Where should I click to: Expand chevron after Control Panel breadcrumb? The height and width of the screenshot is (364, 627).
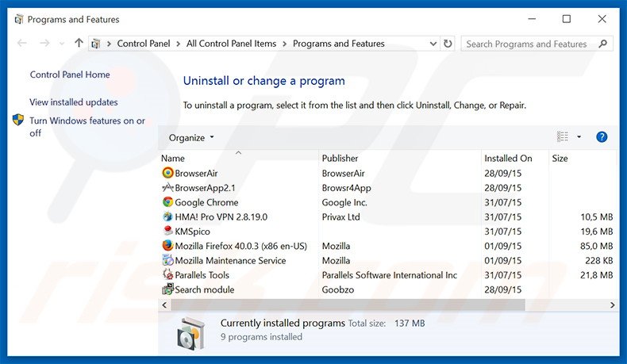click(x=178, y=44)
